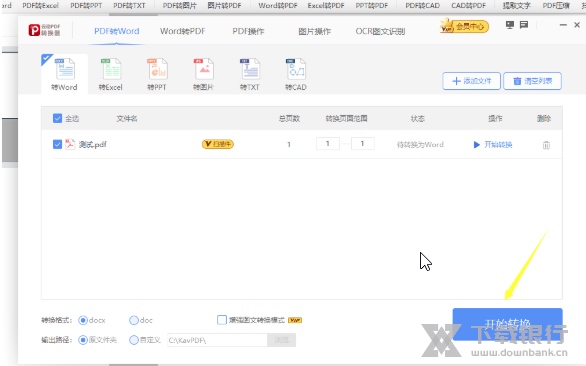Click PDF压缩 in background window toolbar
This screenshot has height=366, width=586.
pyautogui.click(x=556, y=6)
